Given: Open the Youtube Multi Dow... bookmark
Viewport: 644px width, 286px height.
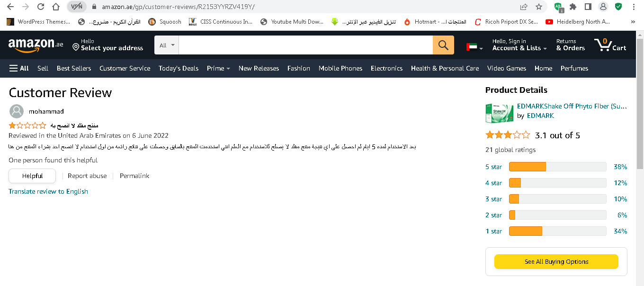Looking at the screenshot, I should click(292, 22).
